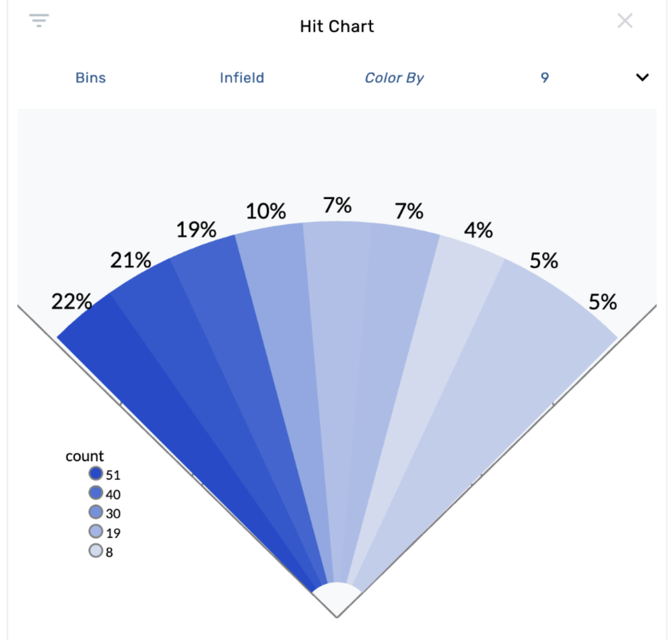Click the Hit Chart title
The width and height of the screenshot is (672, 640).
[337, 26]
